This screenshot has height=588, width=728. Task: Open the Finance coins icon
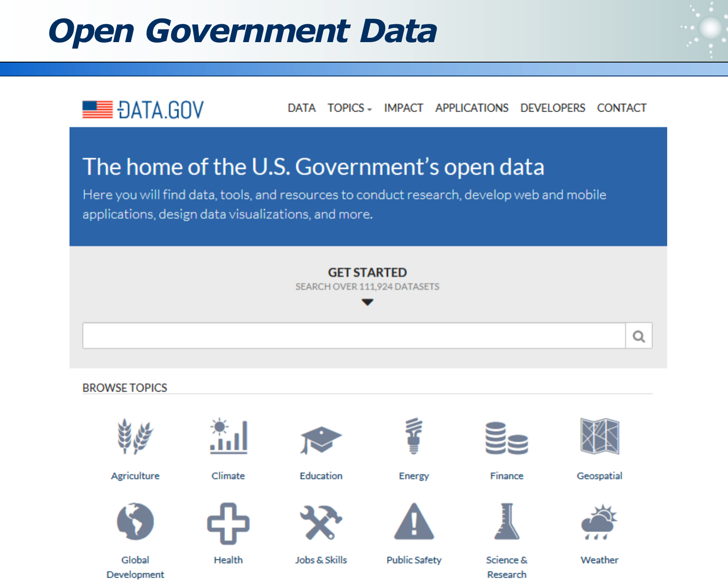pyautogui.click(x=507, y=438)
